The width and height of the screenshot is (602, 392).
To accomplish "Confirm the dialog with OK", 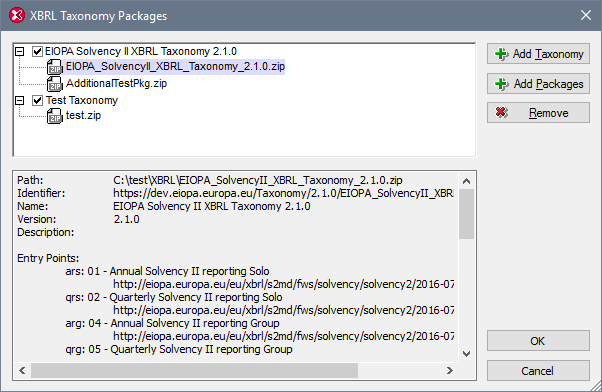I will (x=538, y=341).
